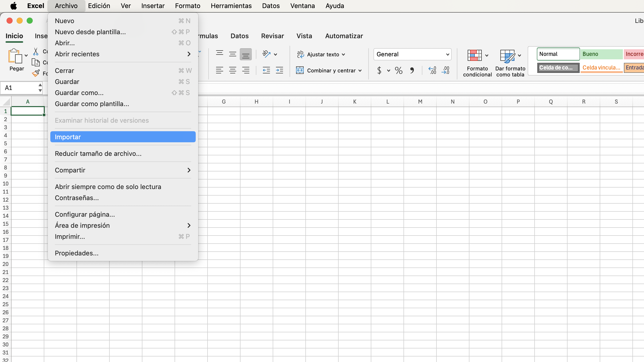Switch to the Revisar ribbon tab
Image resolution: width=644 pixels, height=362 pixels.
pyautogui.click(x=272, y=36)
